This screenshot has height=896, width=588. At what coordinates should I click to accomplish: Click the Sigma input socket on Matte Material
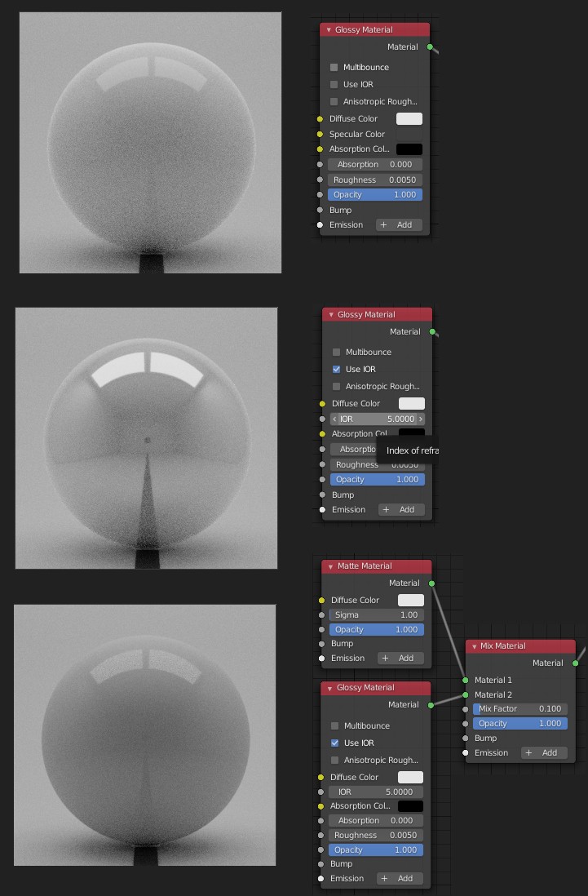click(x=321, y=614)
